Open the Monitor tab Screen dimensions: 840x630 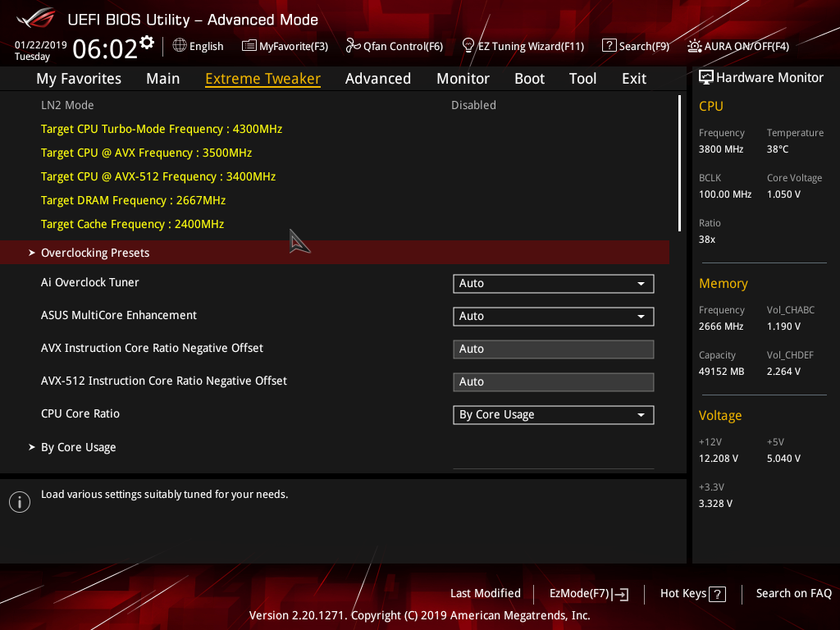463,79
